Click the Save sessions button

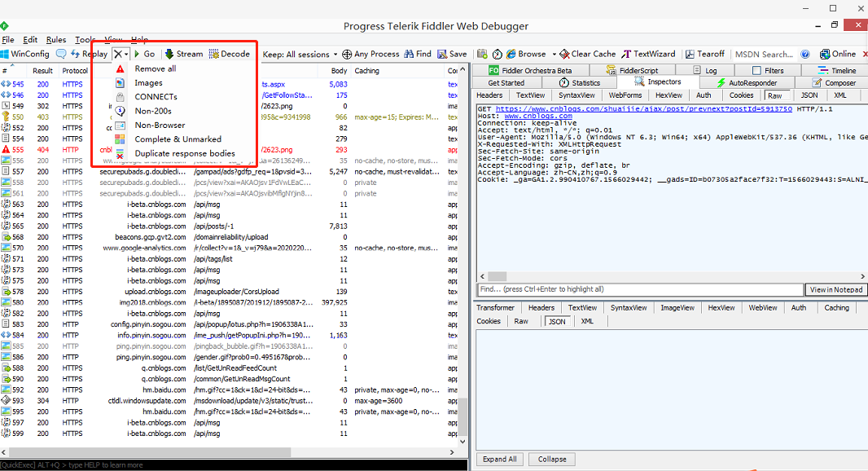click(x=452, y=54)
